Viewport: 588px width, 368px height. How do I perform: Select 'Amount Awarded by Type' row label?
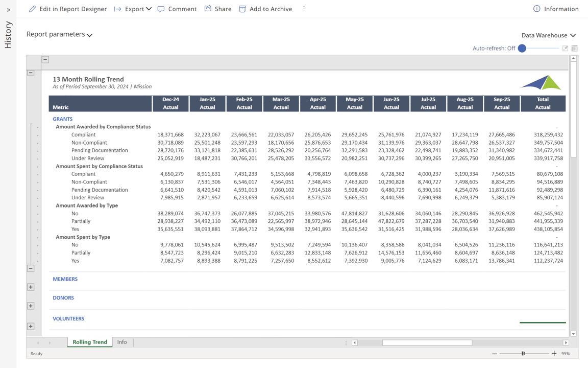(87, 205)
